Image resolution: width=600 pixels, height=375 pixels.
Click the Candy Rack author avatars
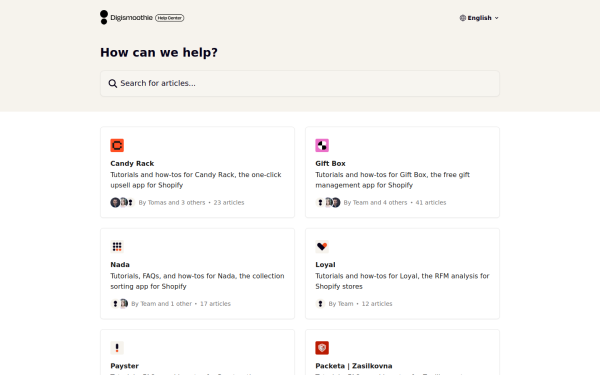click(x=122, y=202)
